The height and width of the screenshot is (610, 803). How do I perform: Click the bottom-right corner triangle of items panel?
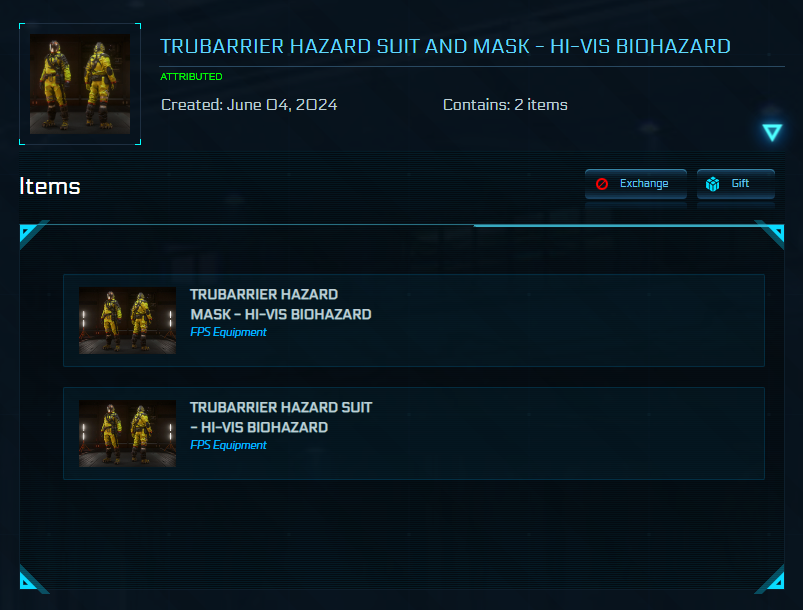(x=773, y=580)
